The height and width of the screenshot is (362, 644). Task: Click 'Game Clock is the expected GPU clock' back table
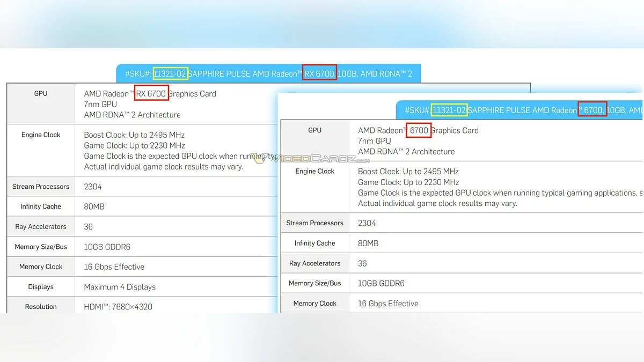pyautogui.click(x=180, y=156)
